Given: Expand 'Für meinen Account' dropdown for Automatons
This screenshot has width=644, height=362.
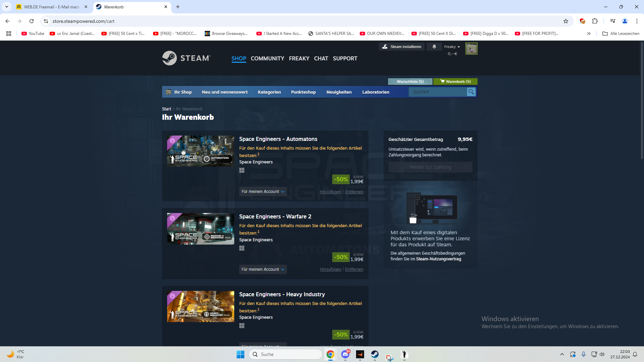Looking at the screenshot, I should pos(263,192).
